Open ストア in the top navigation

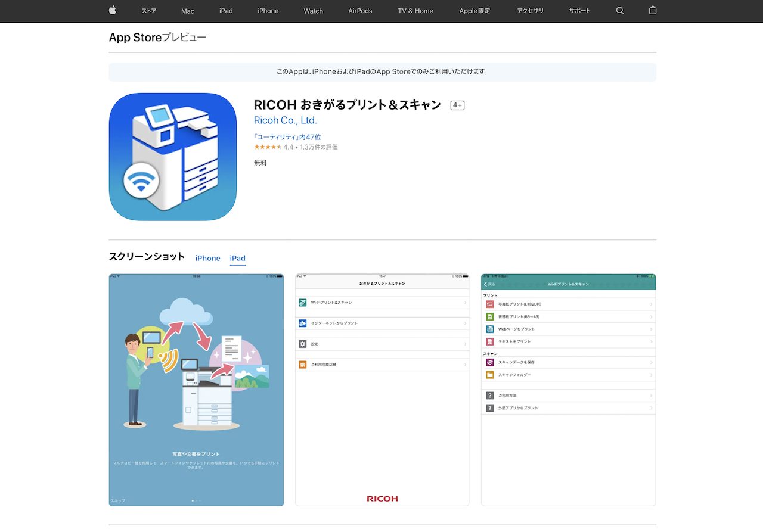pos(149,11)
